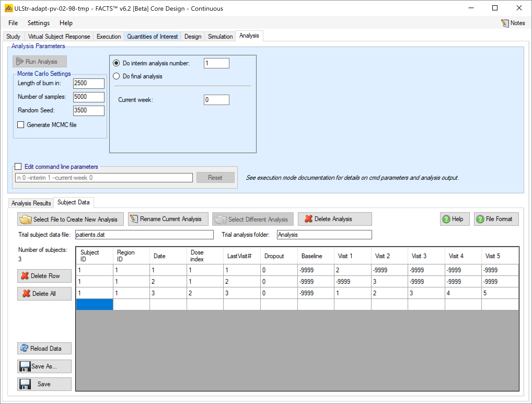The width and height of the screenshot is (532, 404).
Task: Click the Save button
Action: tap(44, 384)
